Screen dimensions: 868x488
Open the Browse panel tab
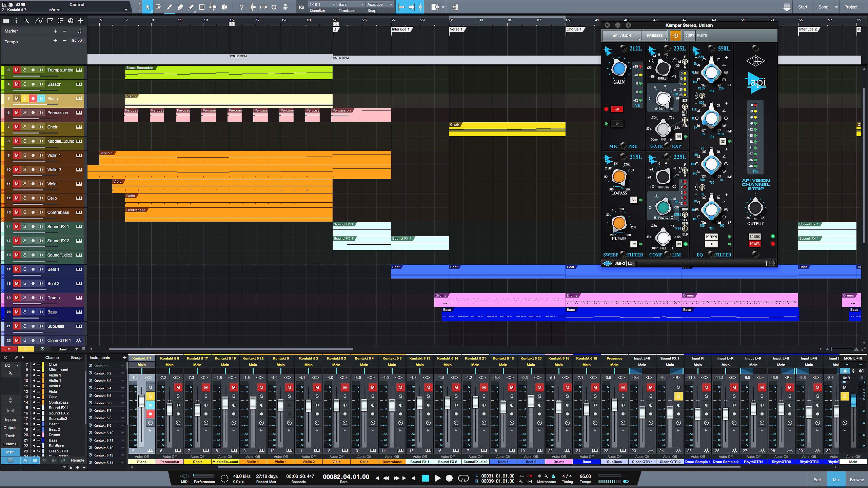[857, 480]
